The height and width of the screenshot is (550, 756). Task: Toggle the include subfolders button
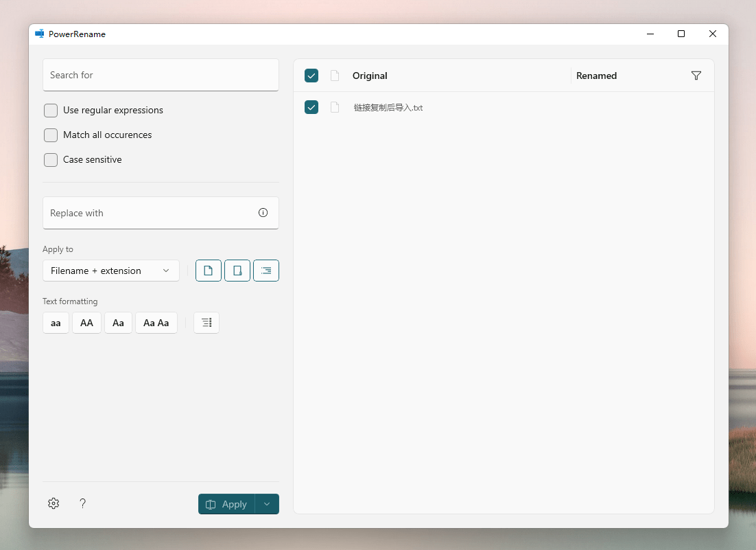click(x=266, y=271)
